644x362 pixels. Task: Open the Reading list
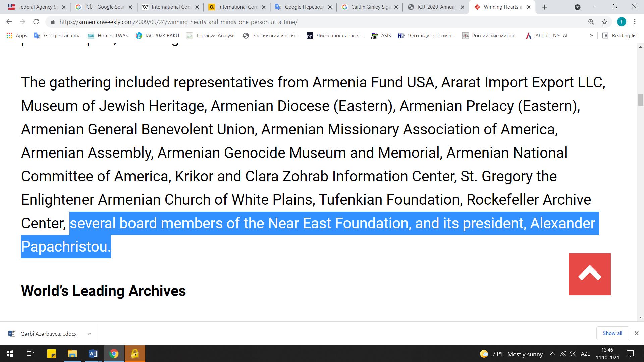click(620, 36)
